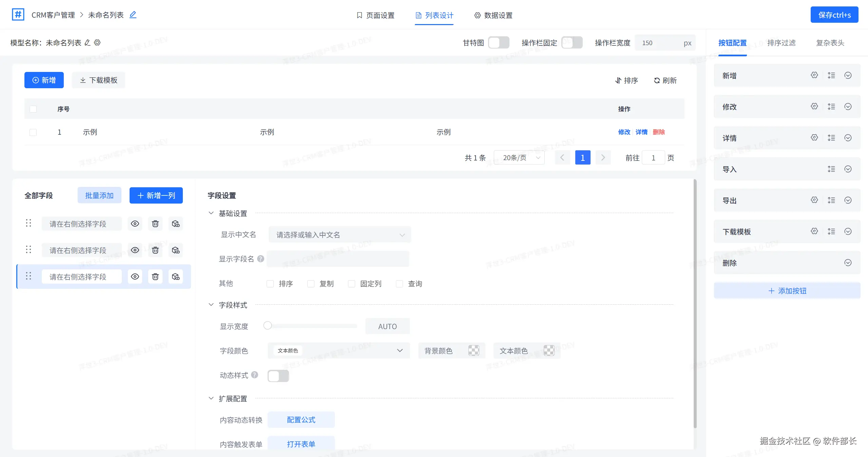Switch to the 数据设置 tab
This screenshot has width=868, height=457.
[x=494, y=15]
